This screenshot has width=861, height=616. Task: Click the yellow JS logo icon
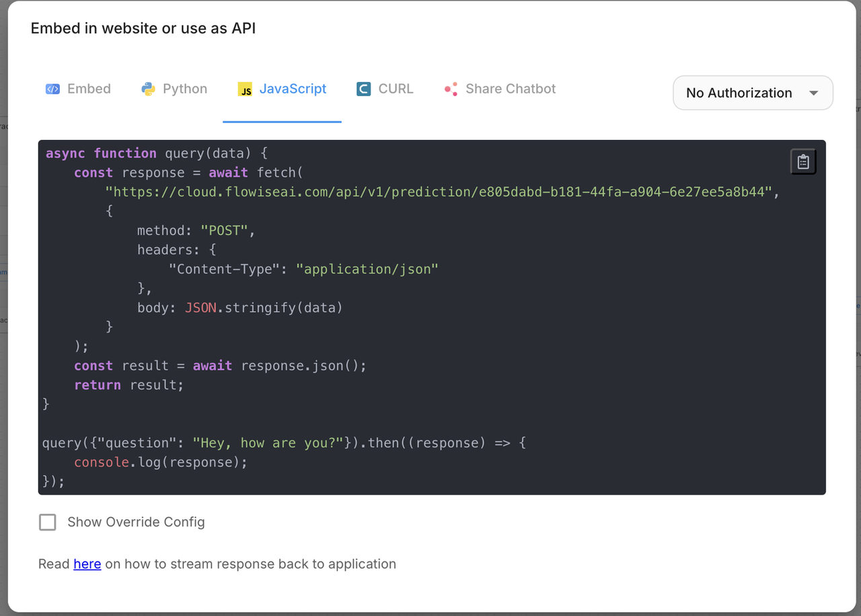pos(245,89)
